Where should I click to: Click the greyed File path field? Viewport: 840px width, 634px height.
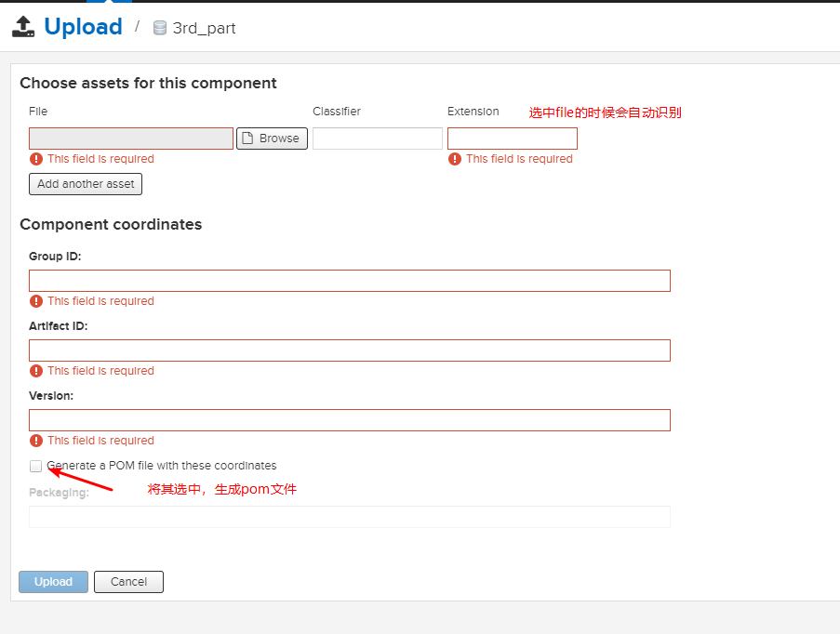coord(131,139)
